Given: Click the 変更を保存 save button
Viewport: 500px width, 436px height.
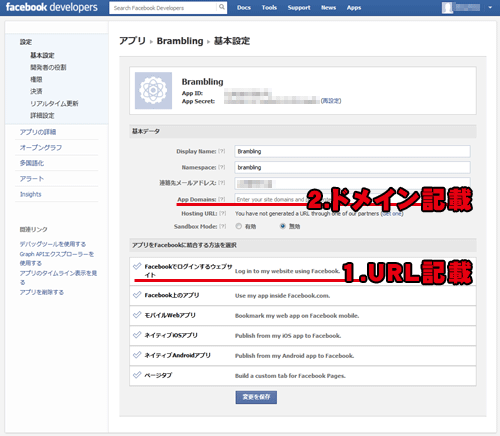Looking at the screenshot, I should (x=256, y=397).
